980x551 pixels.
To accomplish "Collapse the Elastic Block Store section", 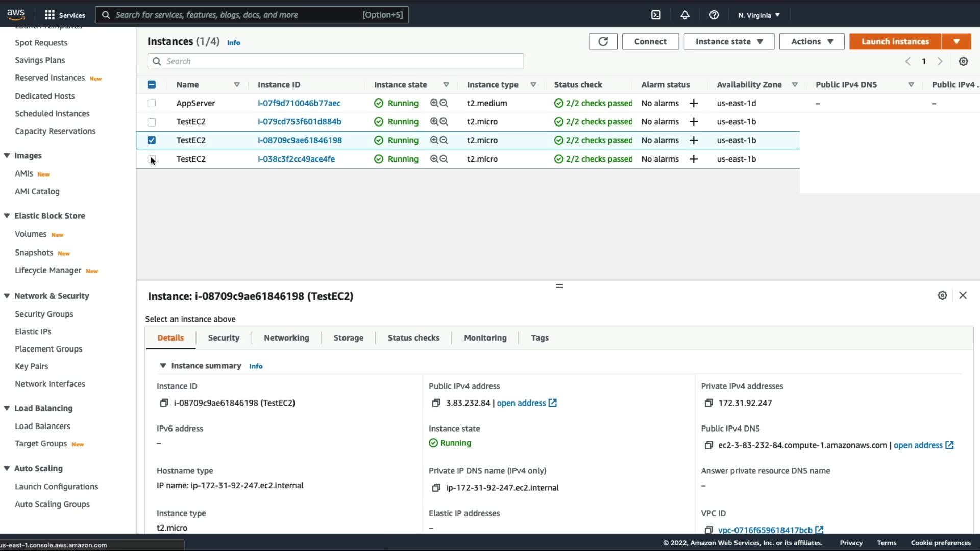I will 7,216.
